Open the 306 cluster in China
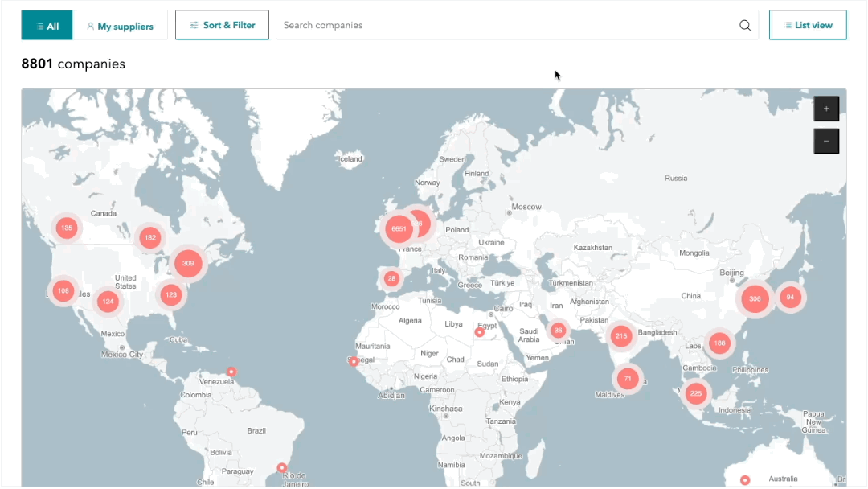Viewport: 868px width, 489px height. 755,298
